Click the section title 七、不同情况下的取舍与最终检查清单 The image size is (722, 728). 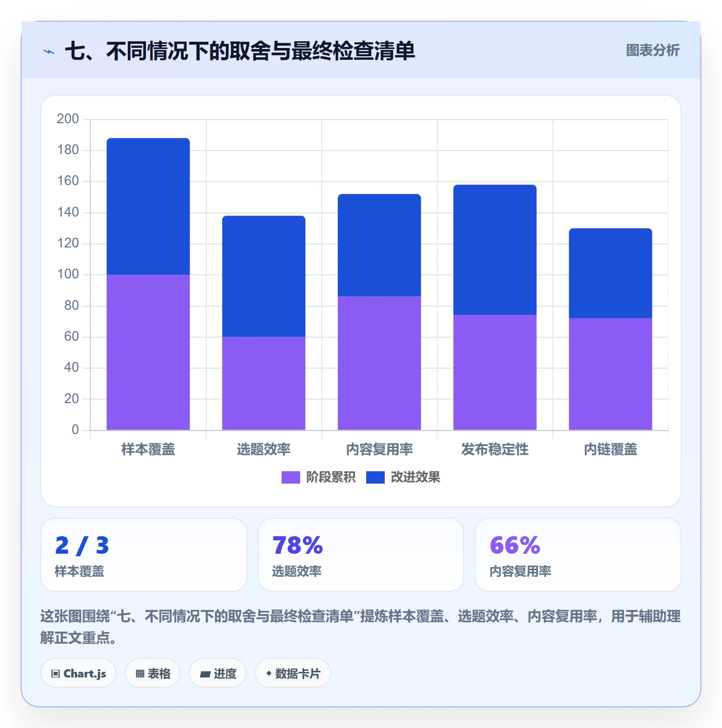pos(240,52)
